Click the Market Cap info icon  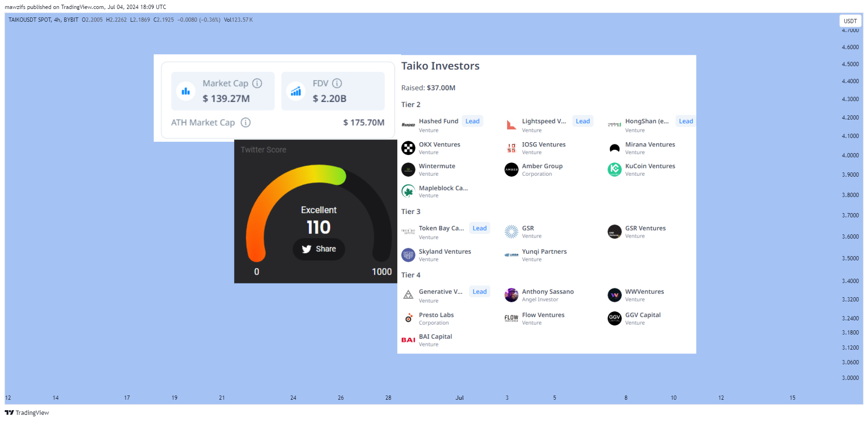(257, 83)
